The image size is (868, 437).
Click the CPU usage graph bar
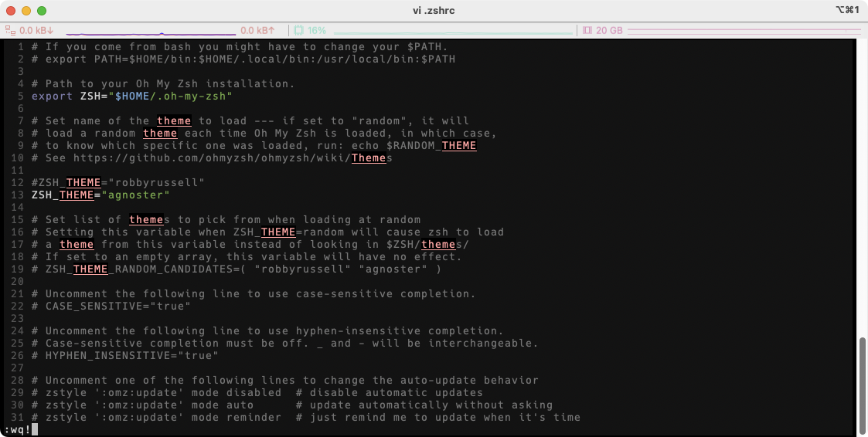point(454,33)
